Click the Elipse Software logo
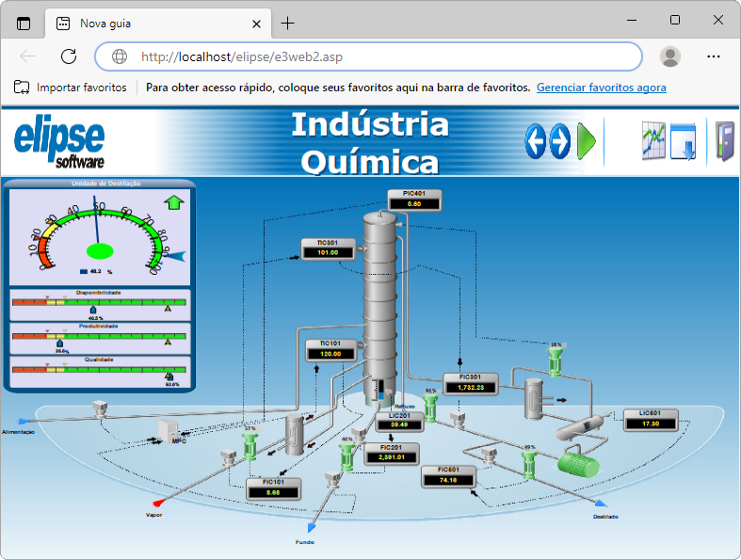This screenshot has height=560, width=741. [59, 143]
